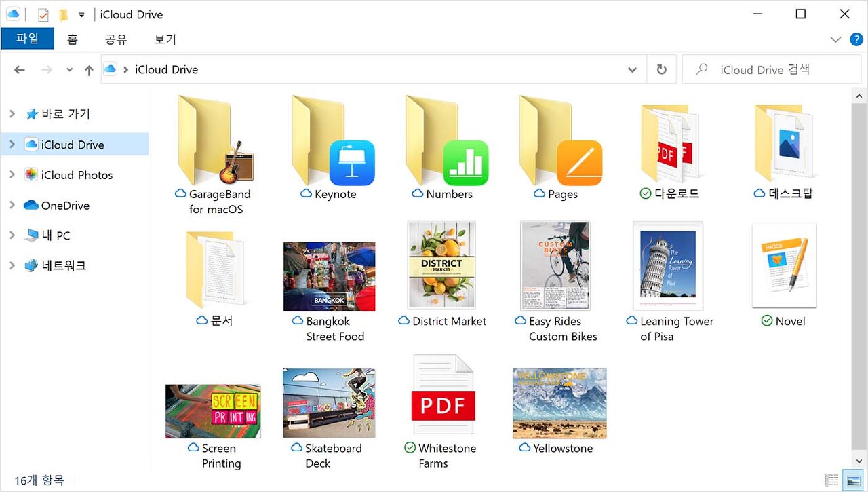868x492 pixels.
Task: Click the iCloud icon in the title bar
Action: [x=13, y=14]
